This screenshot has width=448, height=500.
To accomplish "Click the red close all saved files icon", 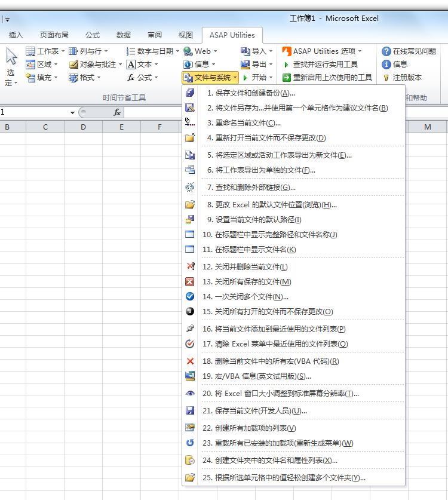I will (x=190, y=281).
